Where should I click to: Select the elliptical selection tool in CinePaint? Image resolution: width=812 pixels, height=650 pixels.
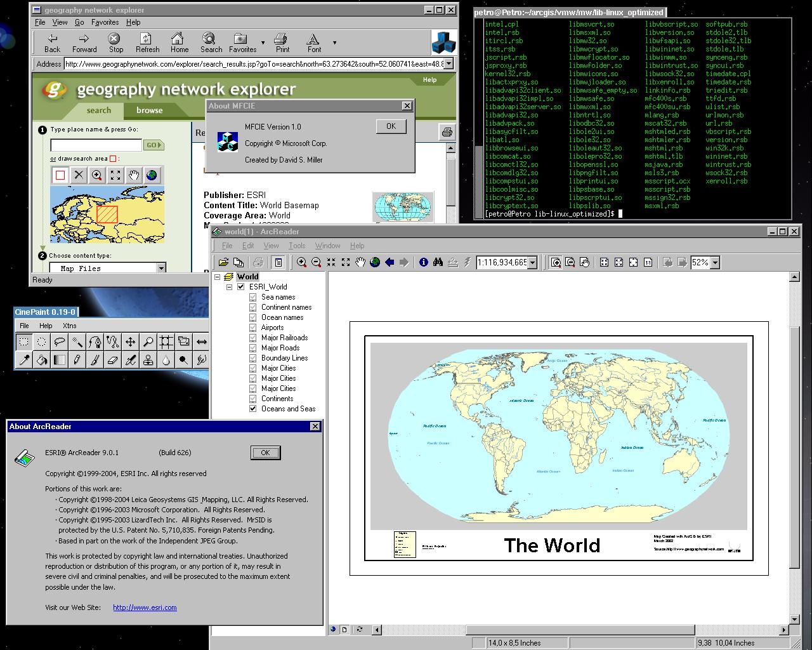click(x=41, y=342)
